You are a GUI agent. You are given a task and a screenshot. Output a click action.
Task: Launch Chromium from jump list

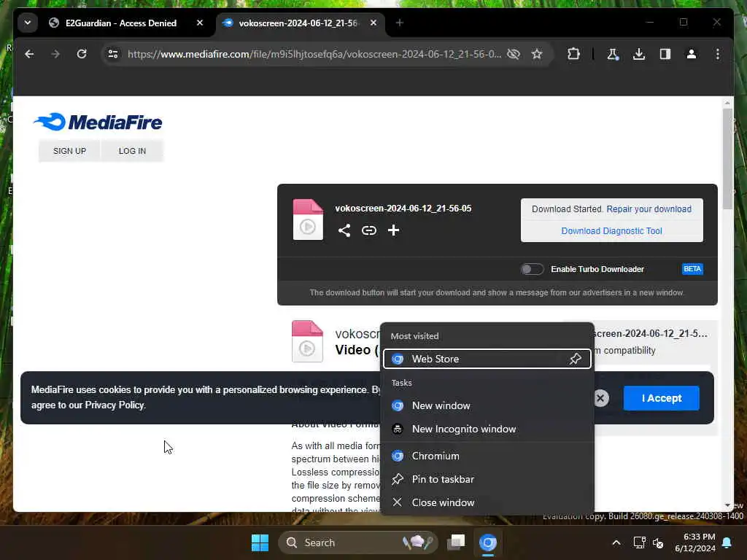click(487, 456)
